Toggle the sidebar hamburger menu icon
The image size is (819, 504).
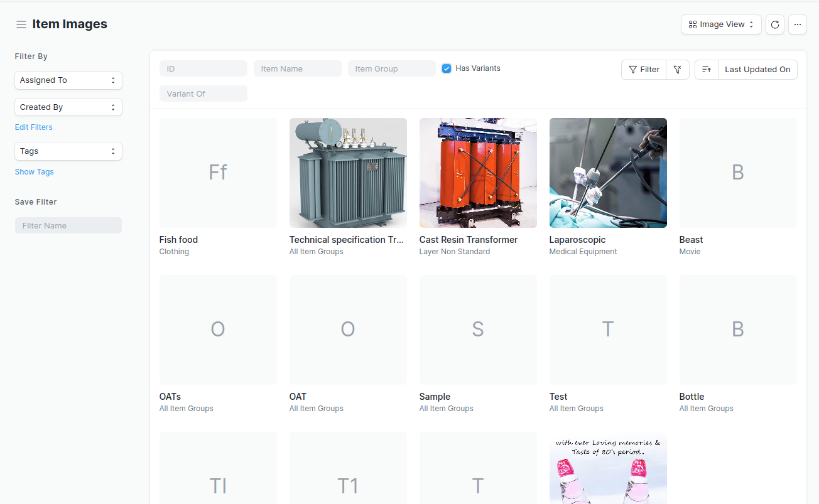click(21, 24)
